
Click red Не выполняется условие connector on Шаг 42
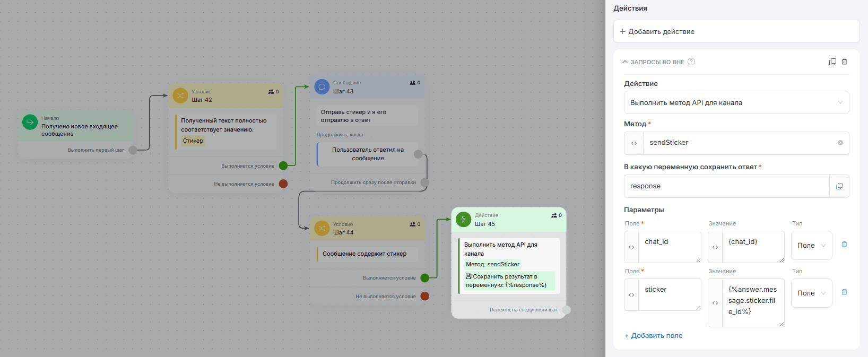tap(283, 184)
